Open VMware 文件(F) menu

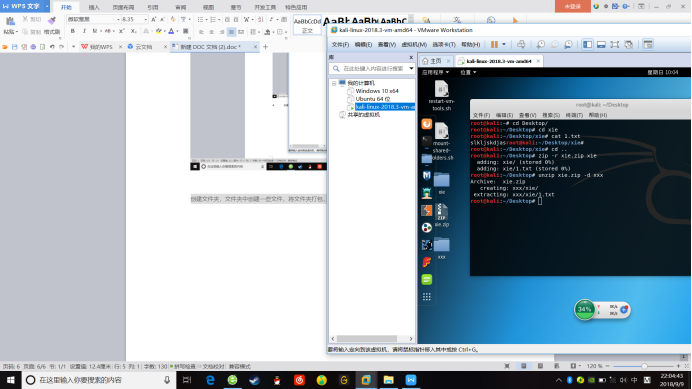pyautogui.click(x=340, y=45)
